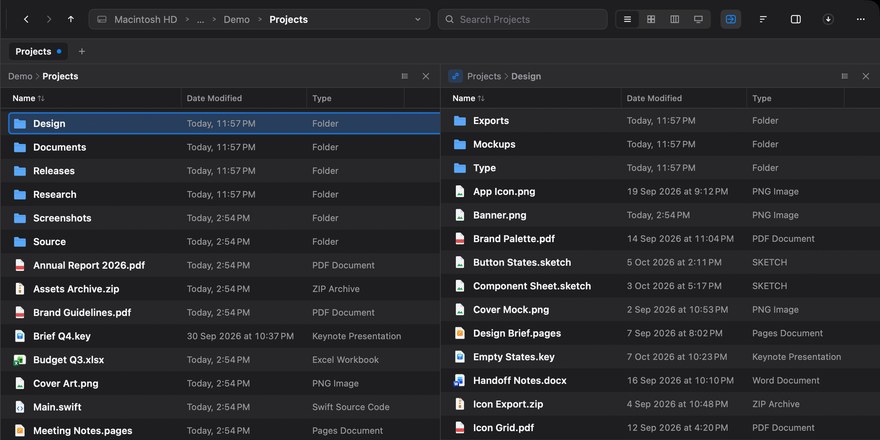The height and width of the screenshot is (440, 880).
Task: Select Brief Q4.key file icon
Action: (x=20, y=336)
